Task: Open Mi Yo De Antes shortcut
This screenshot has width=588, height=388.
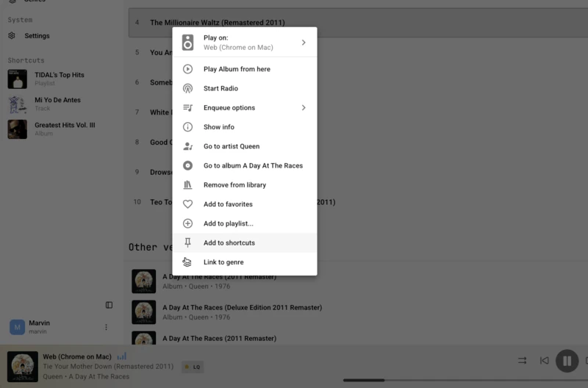Action: pyautogui.click(x=60, y=104)
